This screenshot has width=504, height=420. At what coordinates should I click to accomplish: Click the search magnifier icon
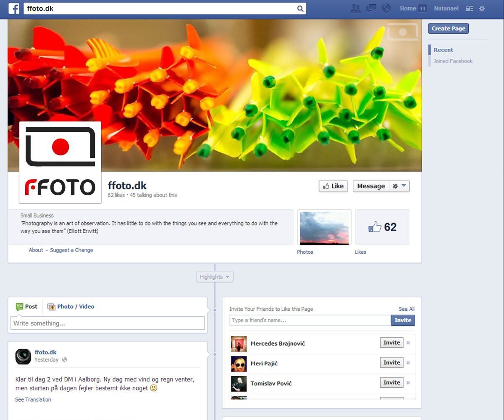(x=300, y=8)
